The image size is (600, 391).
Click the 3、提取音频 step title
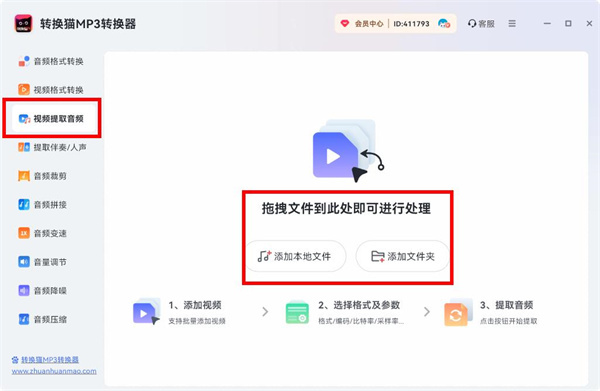pos(507,305)
